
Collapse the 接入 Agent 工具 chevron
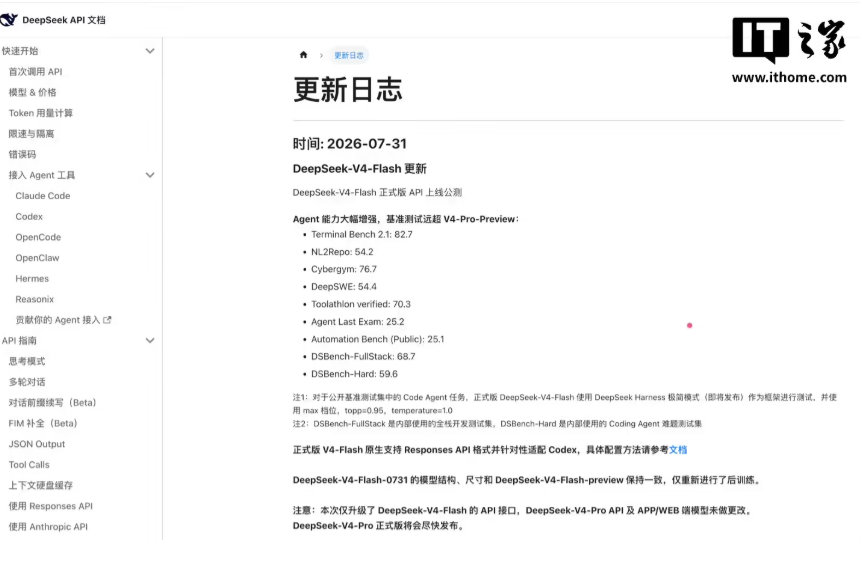click(150, 175)
